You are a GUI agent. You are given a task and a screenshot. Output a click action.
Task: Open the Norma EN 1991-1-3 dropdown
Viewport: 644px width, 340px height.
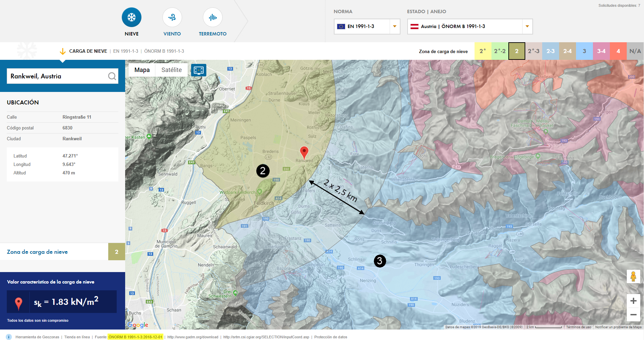(x=367, y=26)
